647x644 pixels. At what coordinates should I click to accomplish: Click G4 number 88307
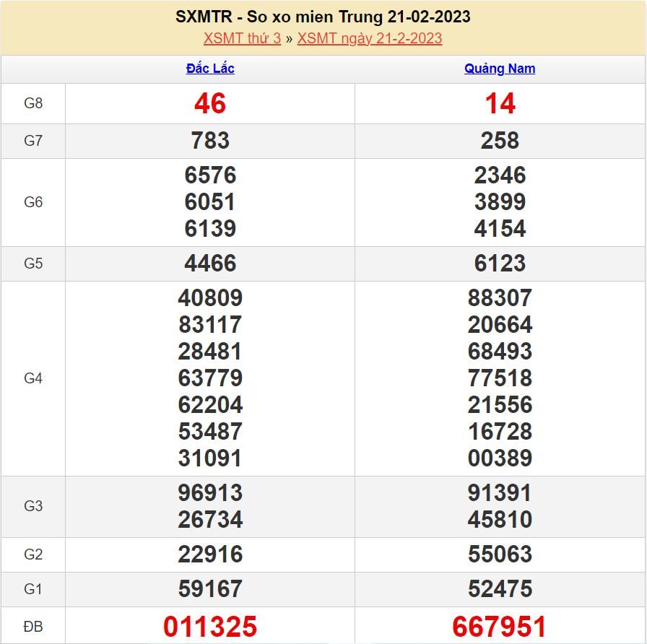pyautogui.click(x=500, y=298)
